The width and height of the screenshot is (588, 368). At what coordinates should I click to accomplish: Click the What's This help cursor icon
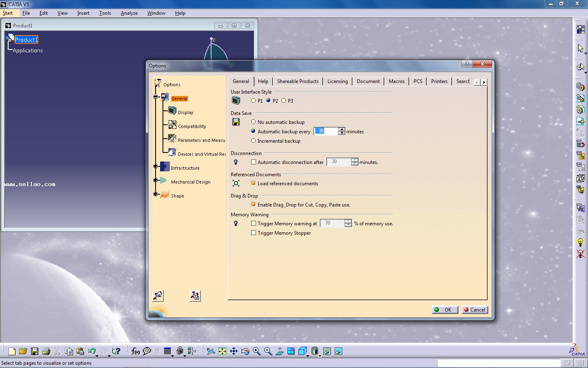(116, 351)
